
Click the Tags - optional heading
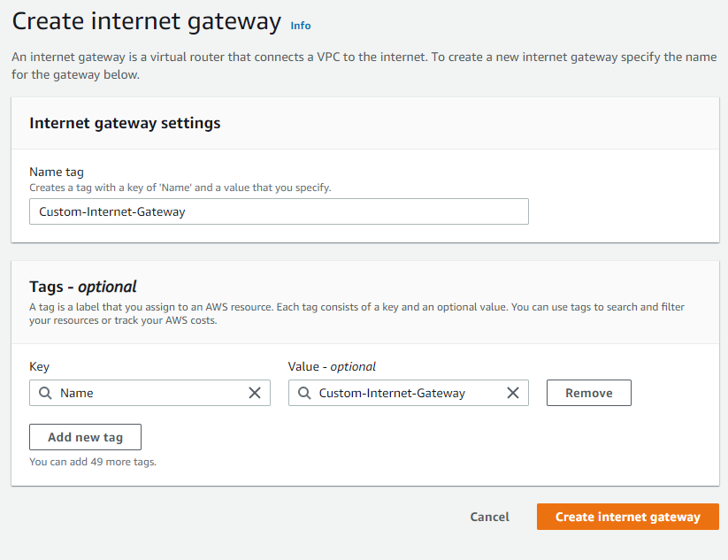coord(82,287)
